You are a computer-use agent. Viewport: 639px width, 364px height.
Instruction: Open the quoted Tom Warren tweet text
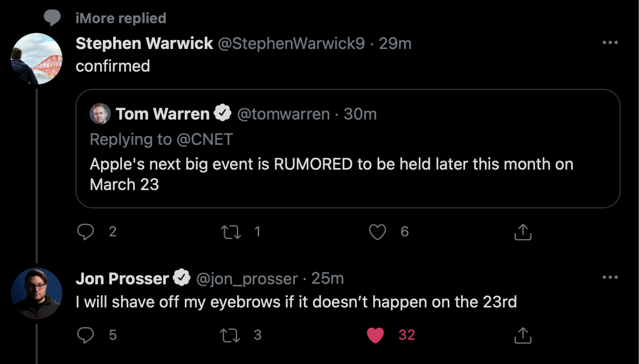point(331,174)
